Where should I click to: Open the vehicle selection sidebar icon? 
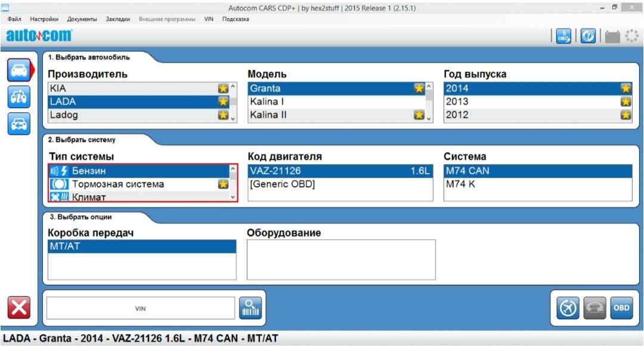[19, 70]
